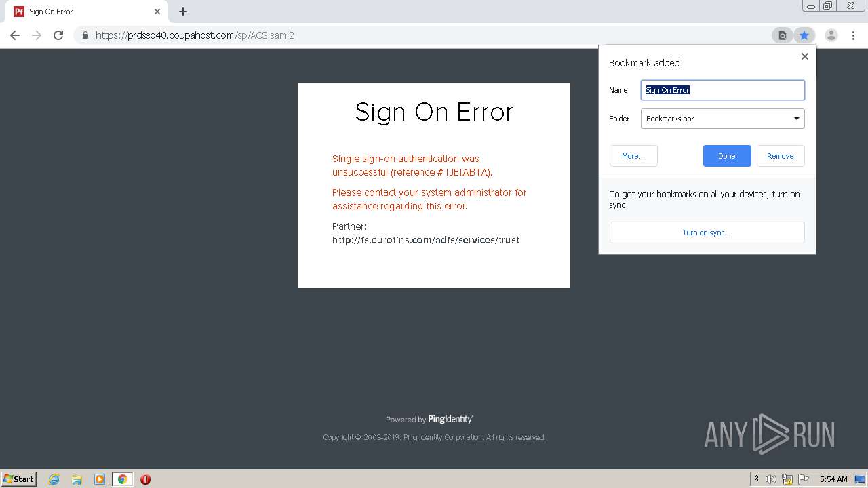Launch Internet Explorer from taskbar

coord(54,479)
